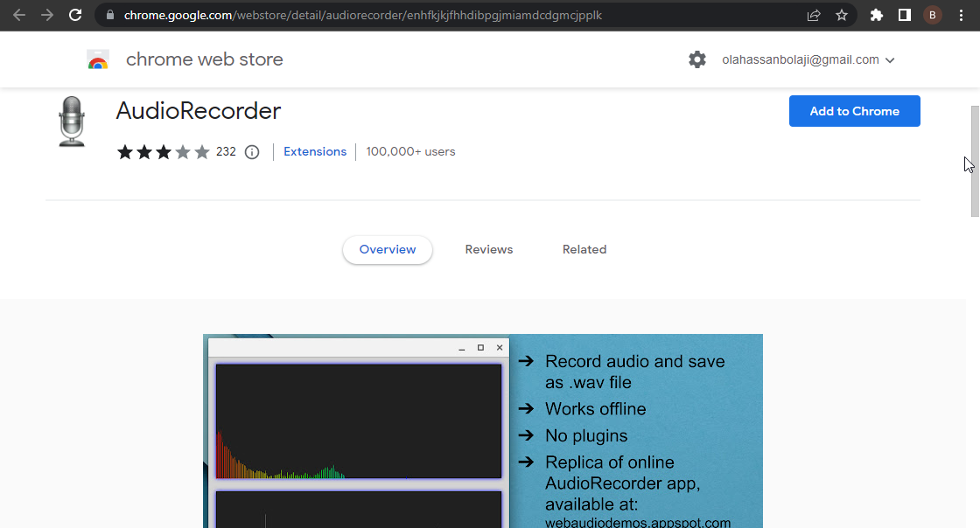Image resolution: width=980 pixels, height=528 pixels.
Task: Open the Extensions category link
Action: 315,151
